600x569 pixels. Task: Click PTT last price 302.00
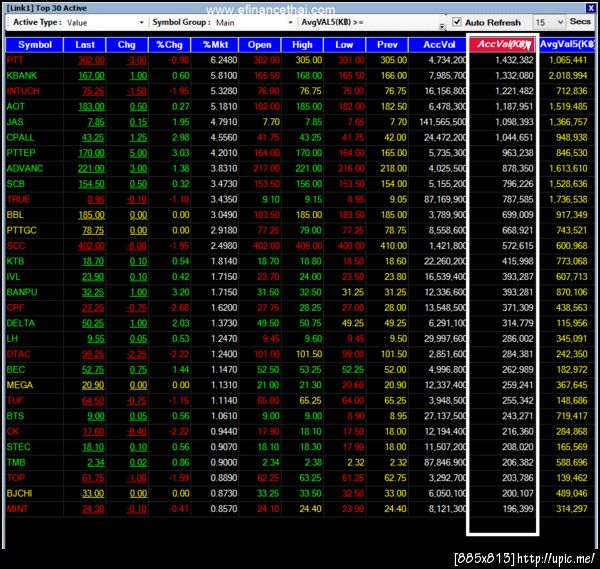point(91,60)
